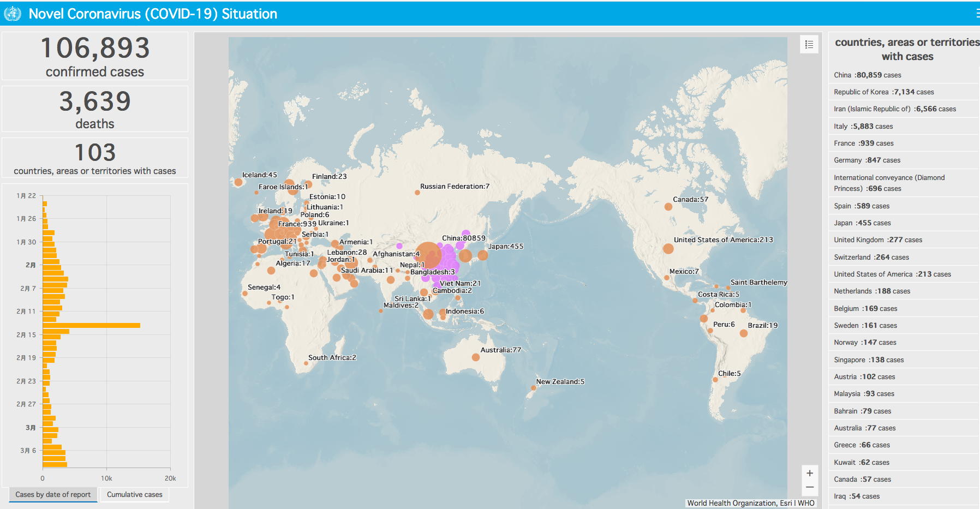
Task: Select Republic of Korea 7,134 cases row
Action: 904,92
